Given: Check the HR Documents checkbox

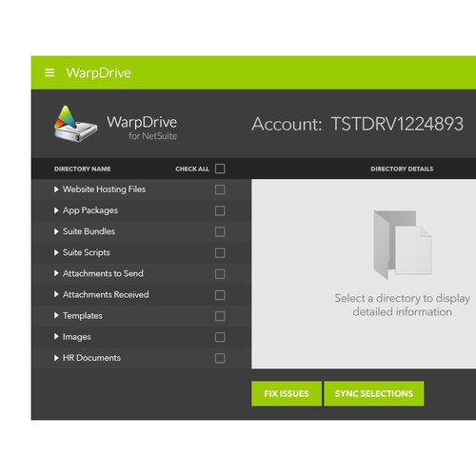Looking at the screenshot, I should (x=220, y=358).
